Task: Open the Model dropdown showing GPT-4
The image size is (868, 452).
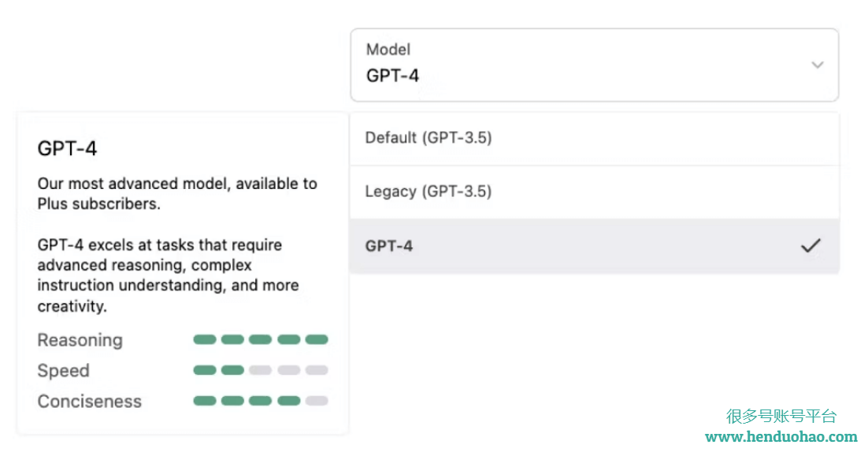Action: pos(595,65)
